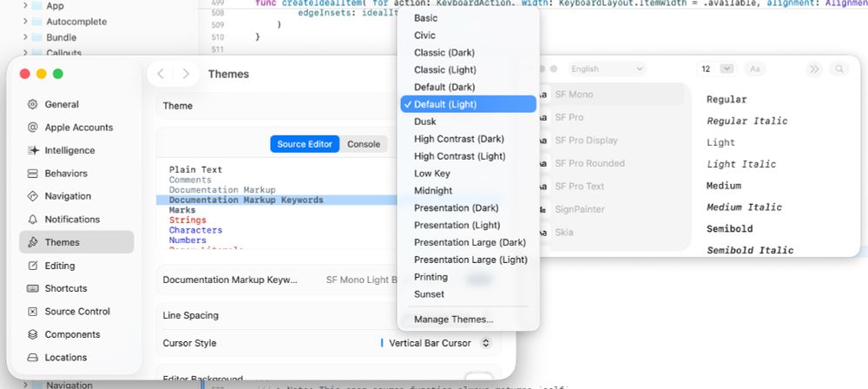Choose Classic (Light) theme
This screenshot has width=868, height=389.
(x=469, y=69)
